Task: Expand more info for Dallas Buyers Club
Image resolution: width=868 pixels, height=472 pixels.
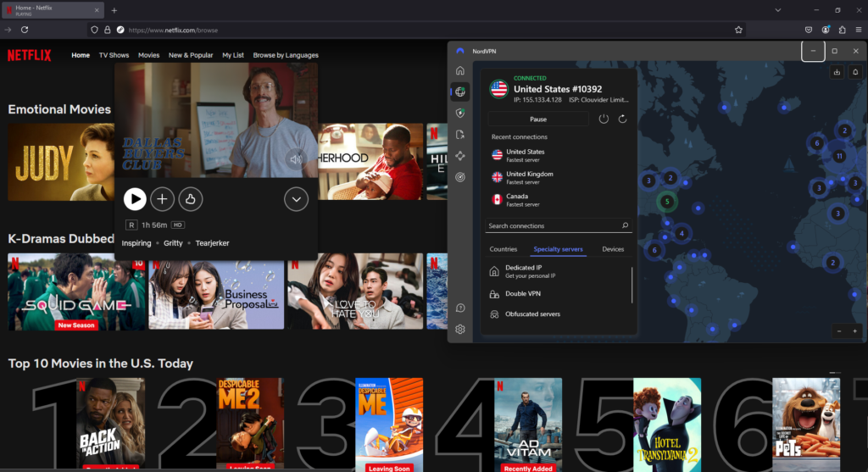Action: coord(296,199)
